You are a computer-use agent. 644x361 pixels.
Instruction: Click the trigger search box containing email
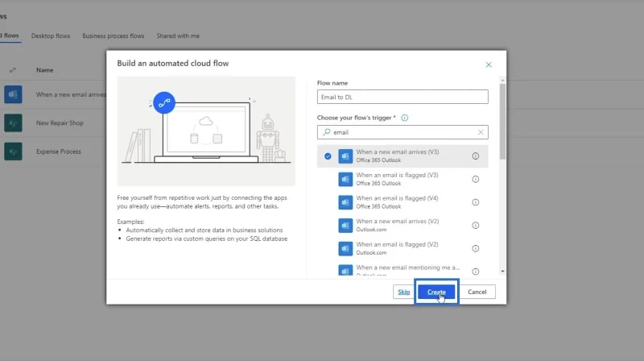click(x=402, y=132)
